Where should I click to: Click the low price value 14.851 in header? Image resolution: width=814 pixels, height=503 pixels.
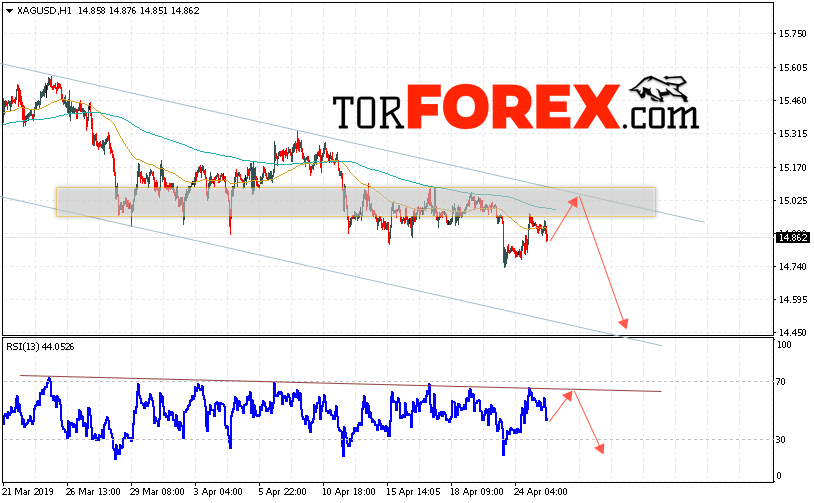pos(154,11)
